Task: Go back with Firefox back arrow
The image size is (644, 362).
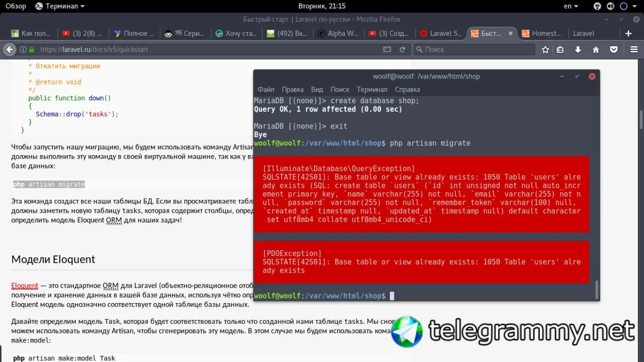Action: tap(9, 49)
